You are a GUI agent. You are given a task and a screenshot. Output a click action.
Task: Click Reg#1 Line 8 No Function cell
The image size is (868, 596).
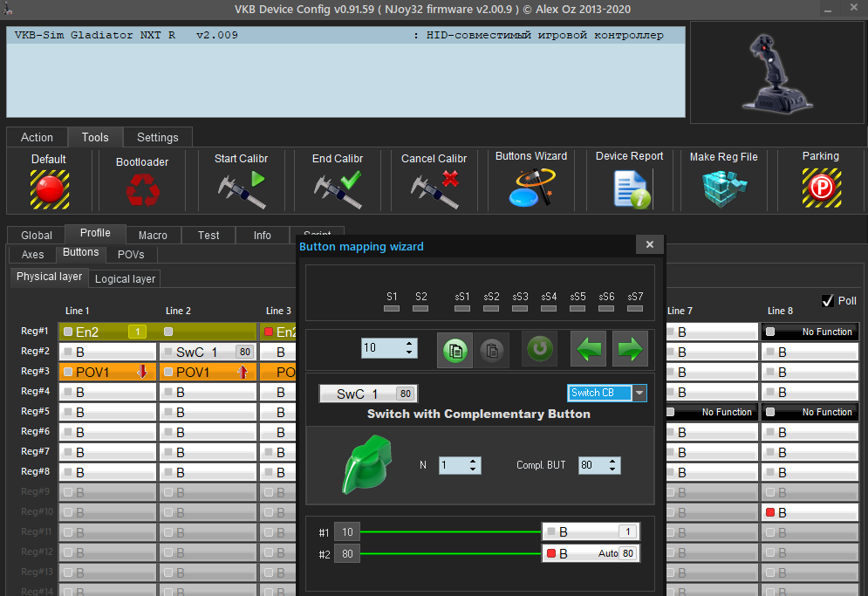[x=810, y=332]
